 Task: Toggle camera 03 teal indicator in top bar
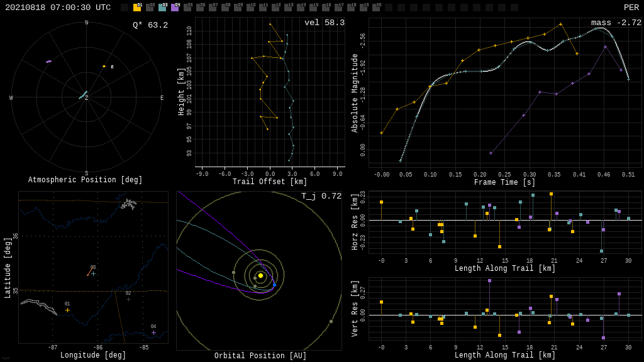click(162, 8)
